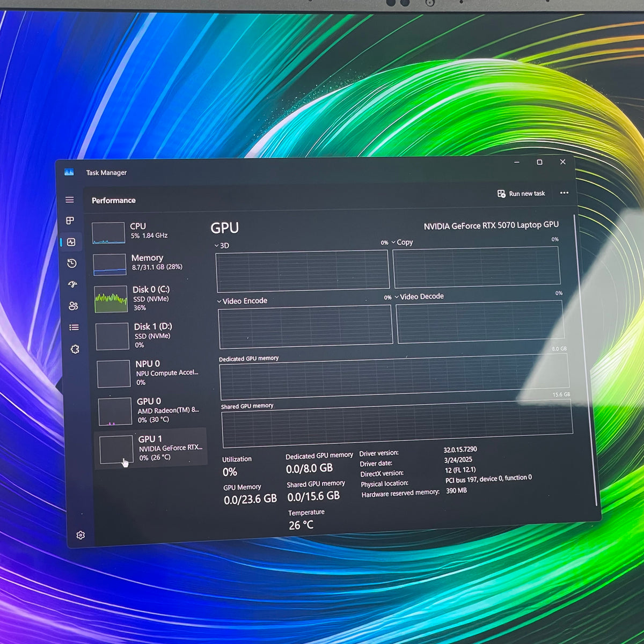Screen dimensions: 644x644
Task: Click the 0.0/8.0 GB dedicated memory value
Action: point(309,469)
